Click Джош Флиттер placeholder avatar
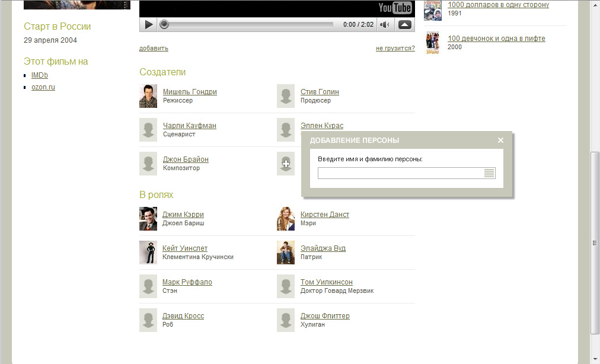Viewport: 600px width, 364px height. pyautogui.click(x=286, y=320)
